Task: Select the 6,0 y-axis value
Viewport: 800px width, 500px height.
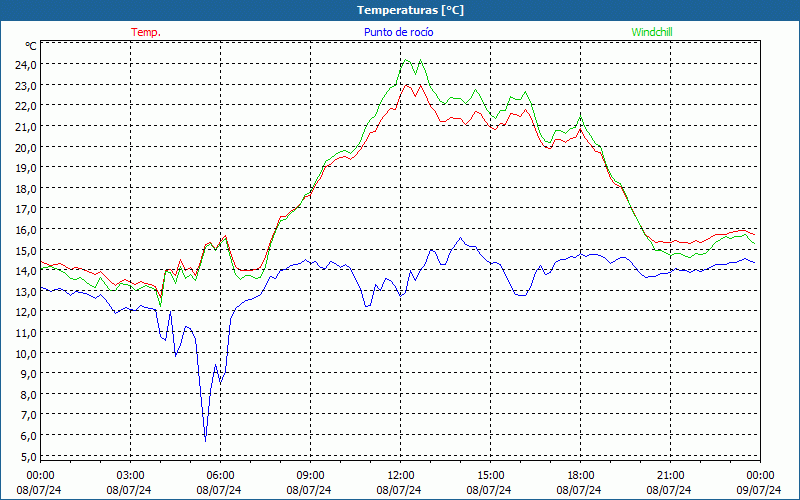Action: pos(29,436)
